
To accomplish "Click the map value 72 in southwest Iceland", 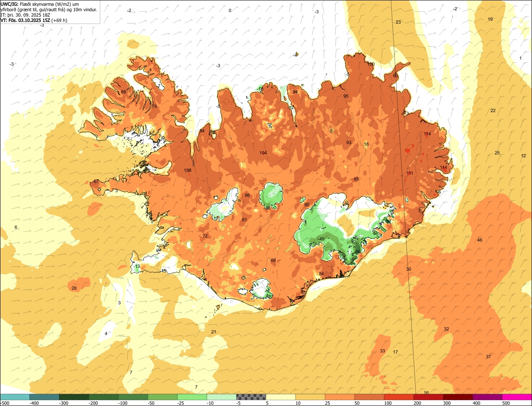I will point(205,236).
